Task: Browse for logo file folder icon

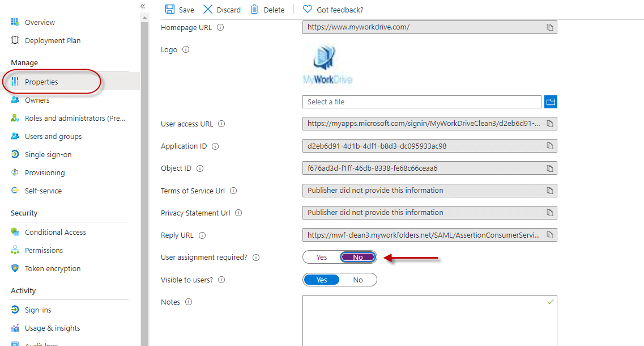Action: pos(551,102)
